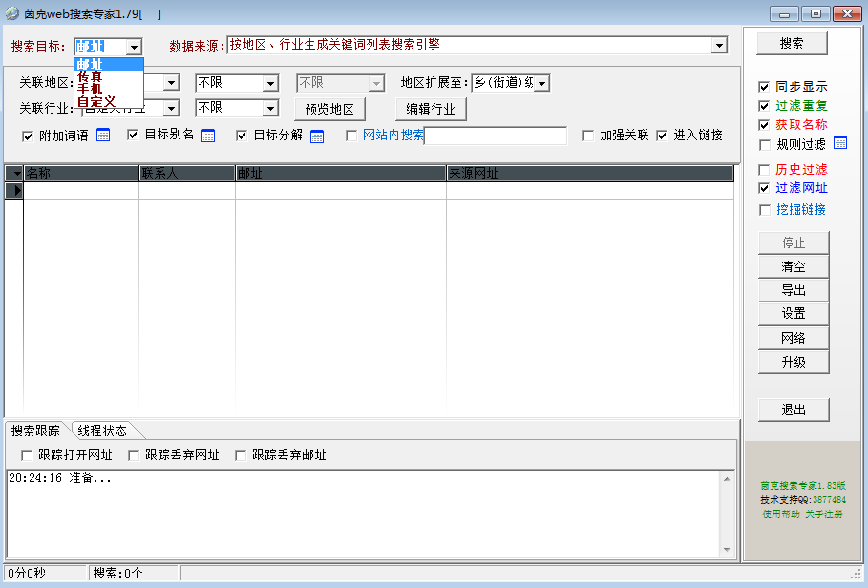
Task: Check the 跟踪丢弃网址 option
Action: (133, 455)
